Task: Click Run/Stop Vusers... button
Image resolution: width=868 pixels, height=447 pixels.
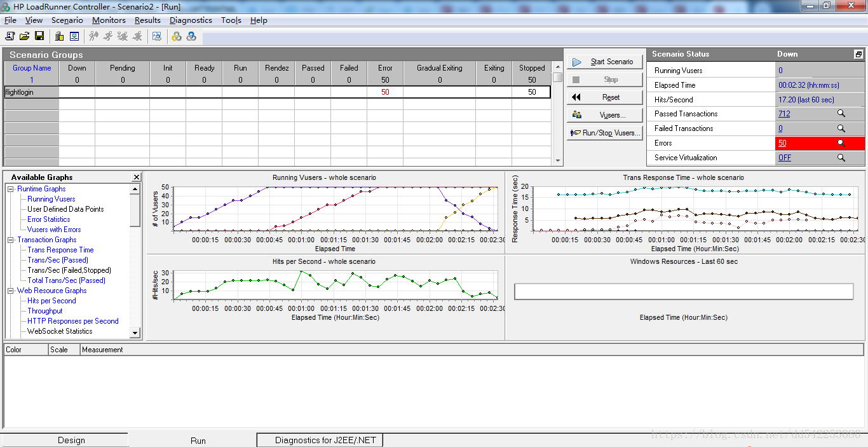Action: click(x=605, y=133)
